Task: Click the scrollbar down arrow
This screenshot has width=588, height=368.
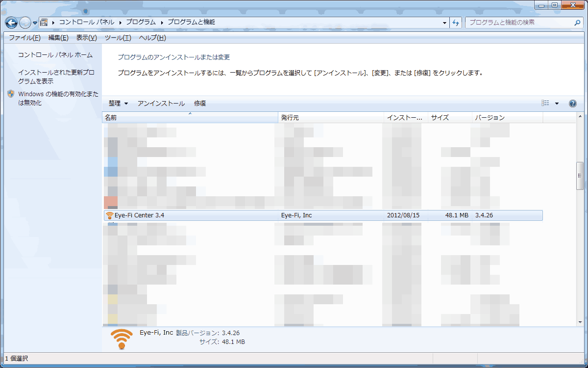Action: click(580, 322)
